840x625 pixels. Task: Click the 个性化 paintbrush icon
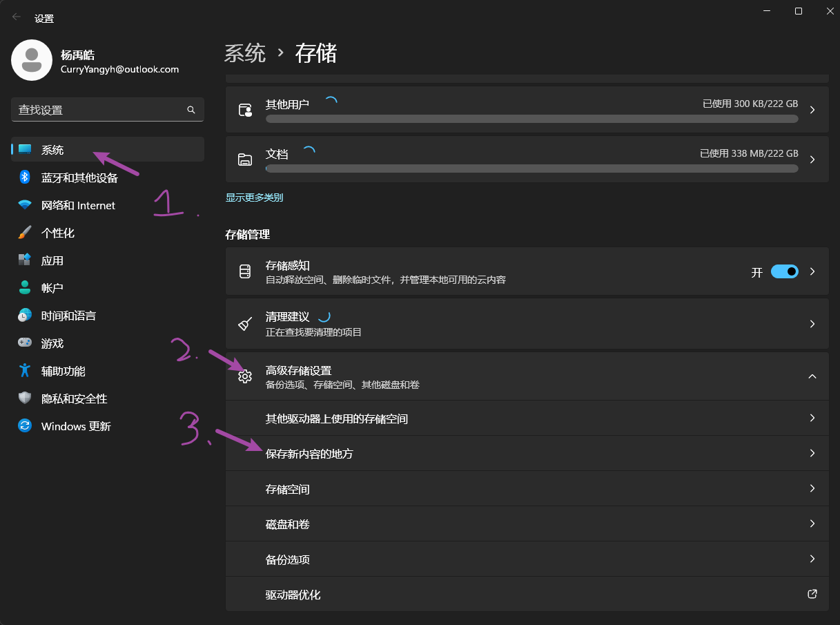(25, 233)
